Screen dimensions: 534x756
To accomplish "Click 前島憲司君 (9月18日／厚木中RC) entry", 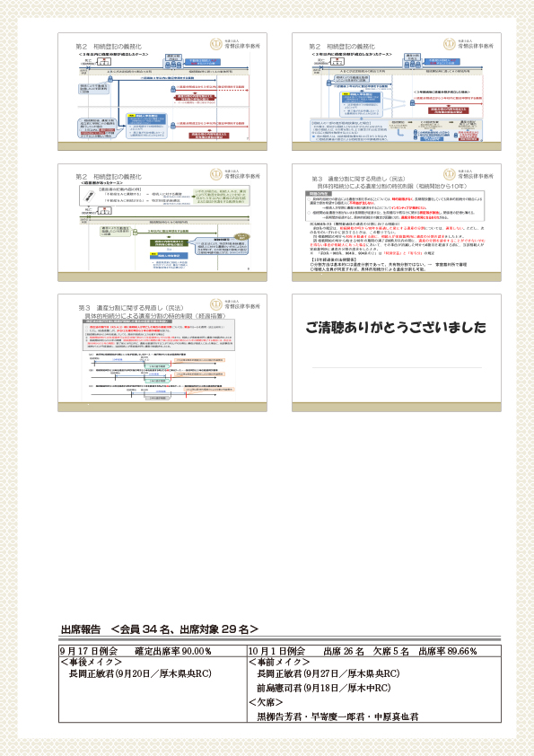I will pyautogui.click(x=323, y=688).
